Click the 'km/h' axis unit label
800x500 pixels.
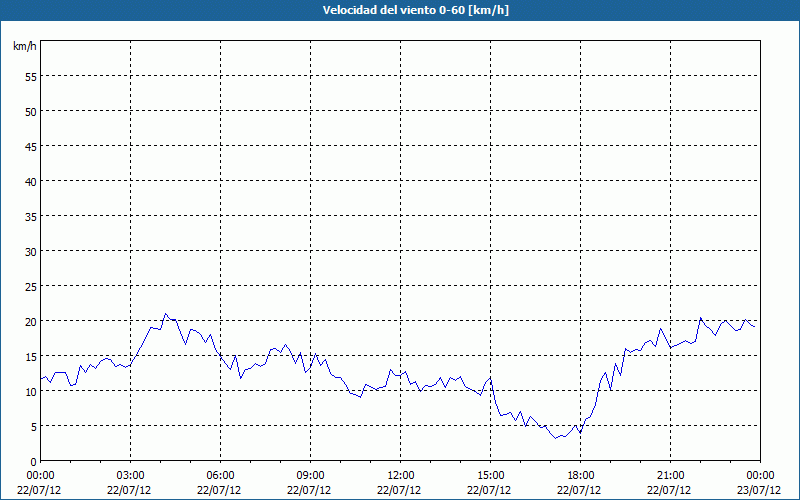tap(25, 46)
